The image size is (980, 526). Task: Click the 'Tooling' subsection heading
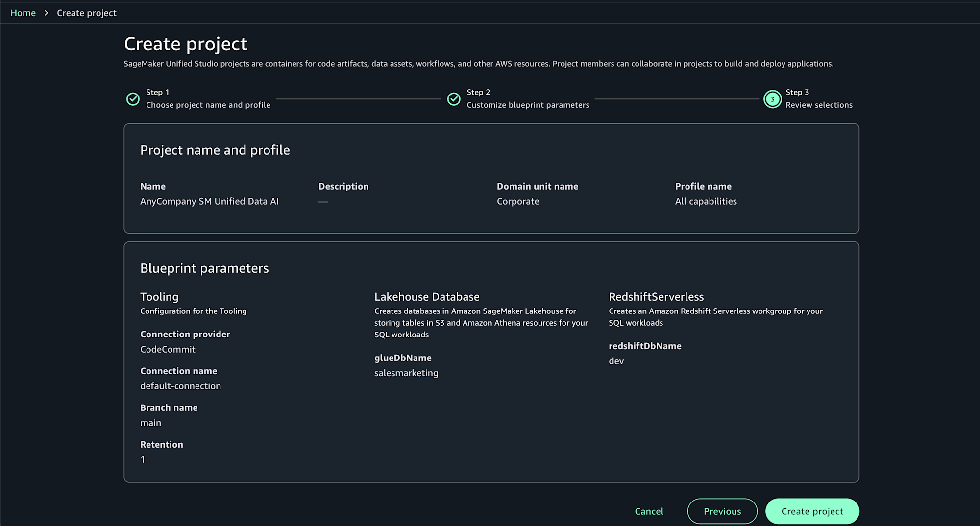[159, 297]
